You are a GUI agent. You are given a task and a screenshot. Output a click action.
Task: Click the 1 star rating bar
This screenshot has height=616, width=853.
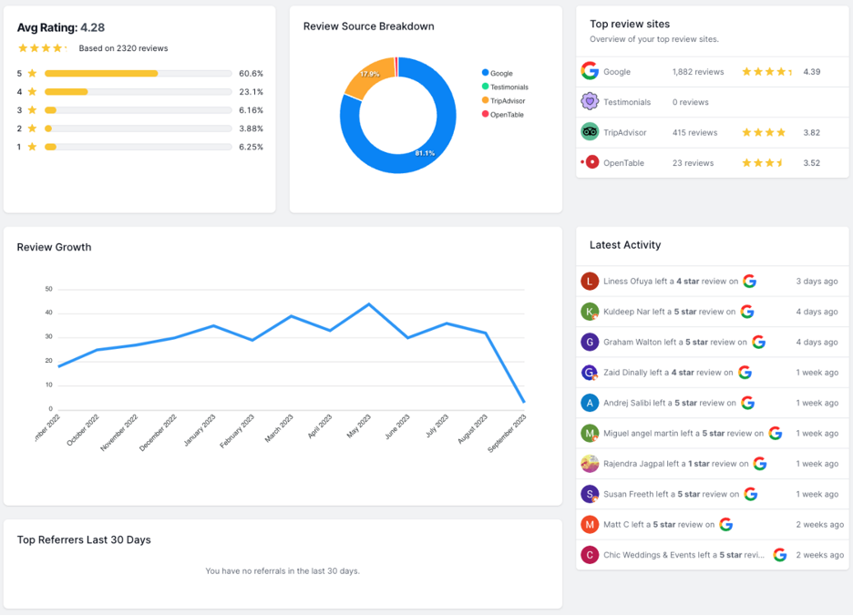138,147
